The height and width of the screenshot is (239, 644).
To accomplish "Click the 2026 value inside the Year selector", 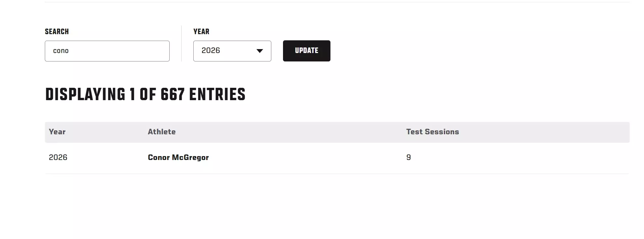I will click(211, 51).
